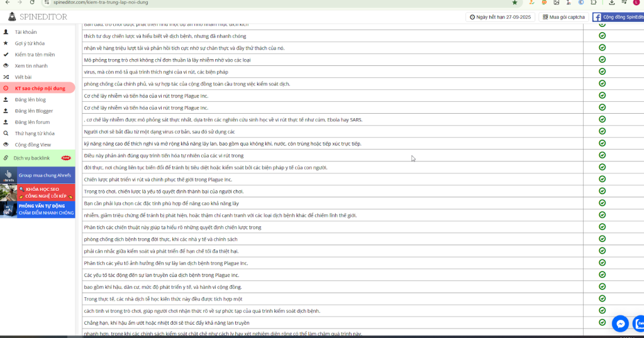Viewport: 644px width, 338px height.
Task: Click the shuffle icon beside Viết bài
Action: point(6,77)
